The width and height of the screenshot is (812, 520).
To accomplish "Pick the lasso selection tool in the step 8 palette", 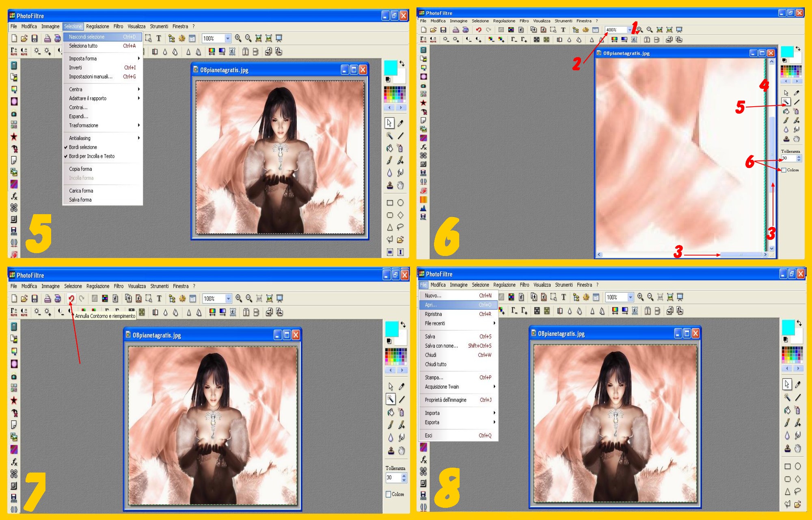I will (x=798, y=491).
